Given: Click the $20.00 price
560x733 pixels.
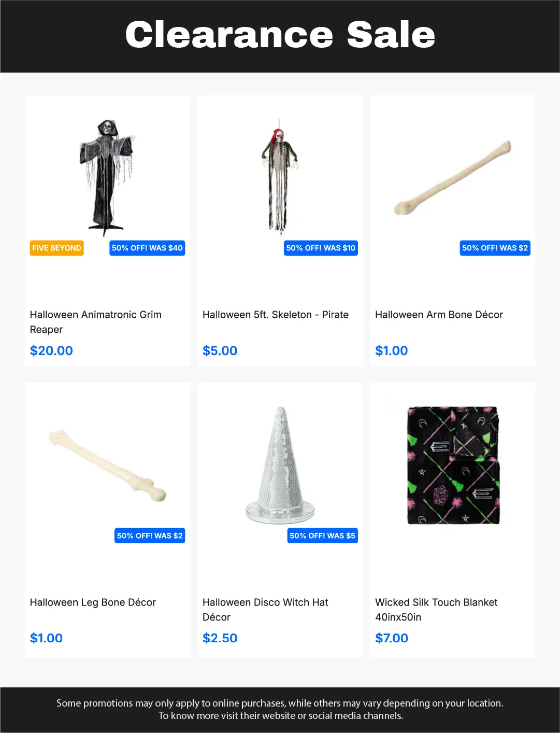Looking at the screenshot, I should 51,351.
